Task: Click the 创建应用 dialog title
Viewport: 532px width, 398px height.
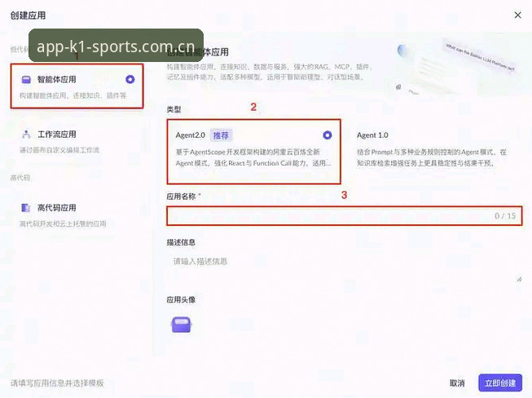Action: click(28, 15)
